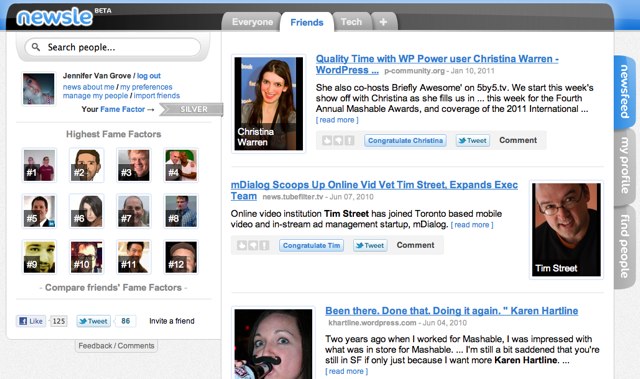Click the plus icon to add a tab

383,22
